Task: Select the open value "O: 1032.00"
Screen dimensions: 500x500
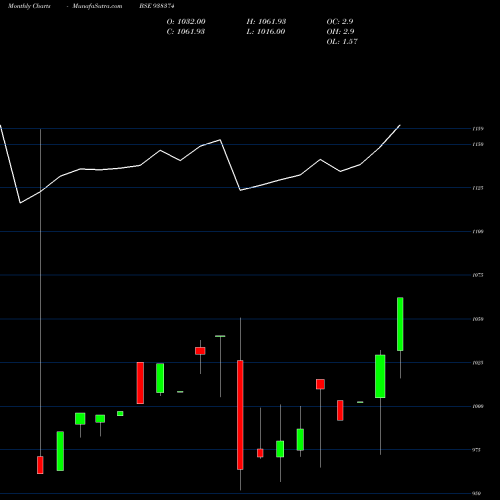Action: [186, 22]
